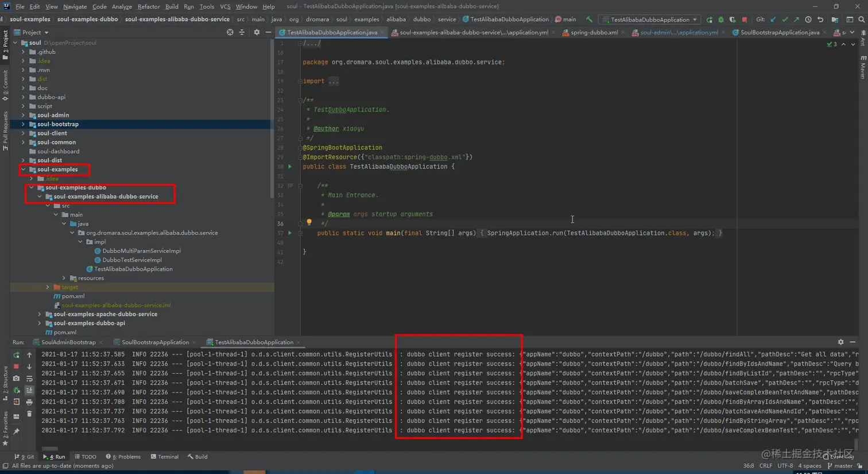The image size is (868, 474).
Task: Toggle the Structure tool window stripe
Action: click(5, 383)
